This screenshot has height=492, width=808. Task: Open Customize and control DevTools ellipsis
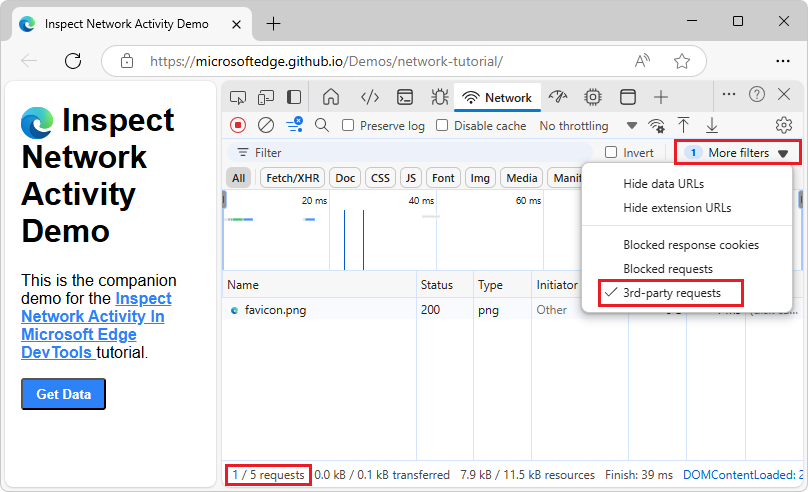729,94
